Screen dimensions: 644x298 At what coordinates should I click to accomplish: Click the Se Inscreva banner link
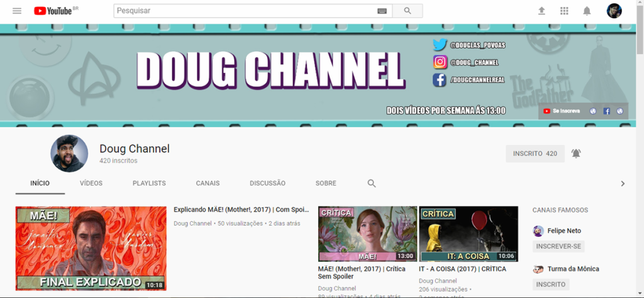[x=562, y=111]
